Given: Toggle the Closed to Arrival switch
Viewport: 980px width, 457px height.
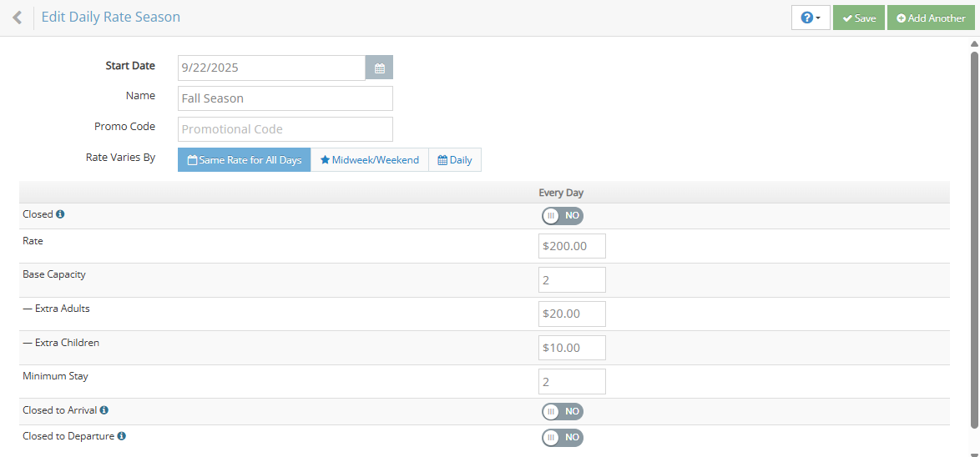Looking at the screenshot, I should pos(562,412).
